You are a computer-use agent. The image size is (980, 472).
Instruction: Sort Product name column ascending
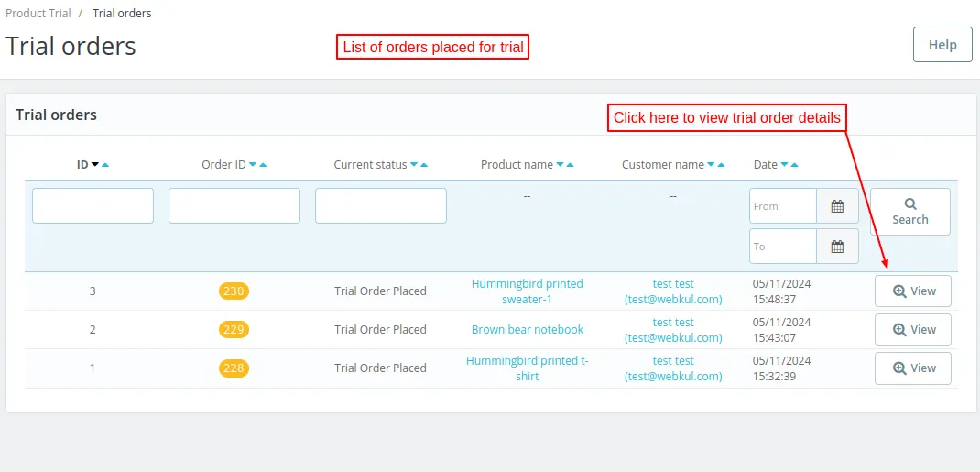tap(571, 165)
